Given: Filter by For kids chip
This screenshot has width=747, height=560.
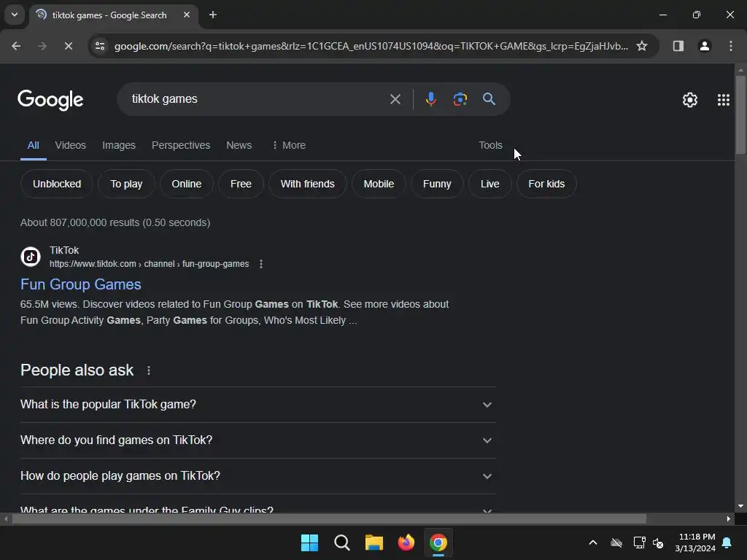Looking at the screenshot, I should point(546,184).
